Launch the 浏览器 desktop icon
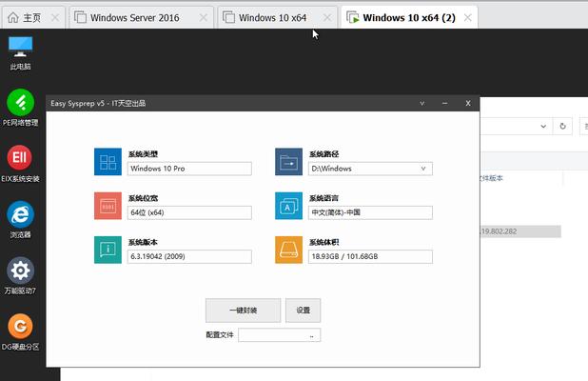The image size is (588, 381). [20, 220]
